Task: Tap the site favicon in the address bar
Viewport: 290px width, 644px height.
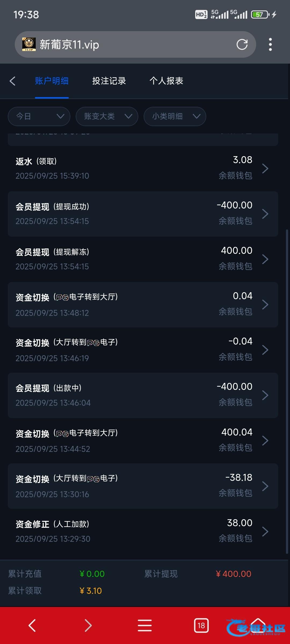Action: tap(29, 45)
